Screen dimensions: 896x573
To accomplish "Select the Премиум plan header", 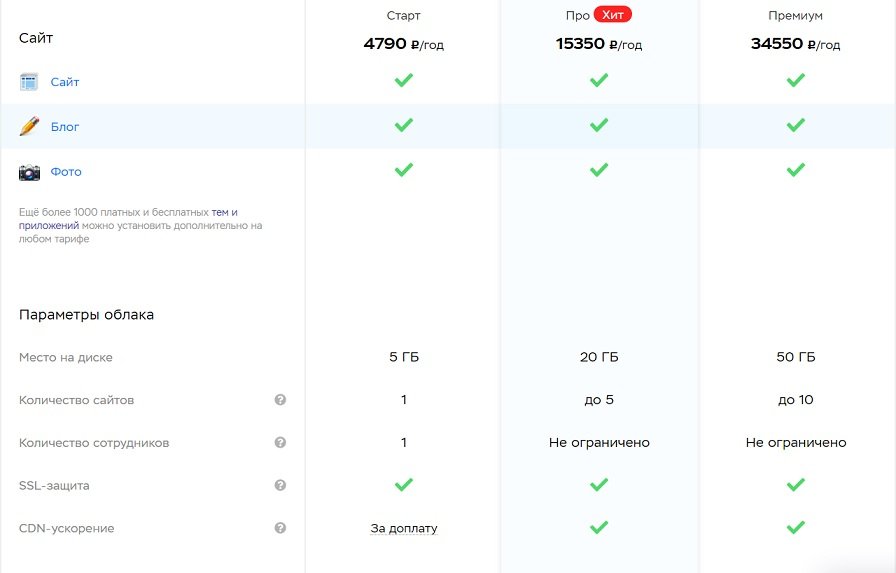I will tap(795, 15).
